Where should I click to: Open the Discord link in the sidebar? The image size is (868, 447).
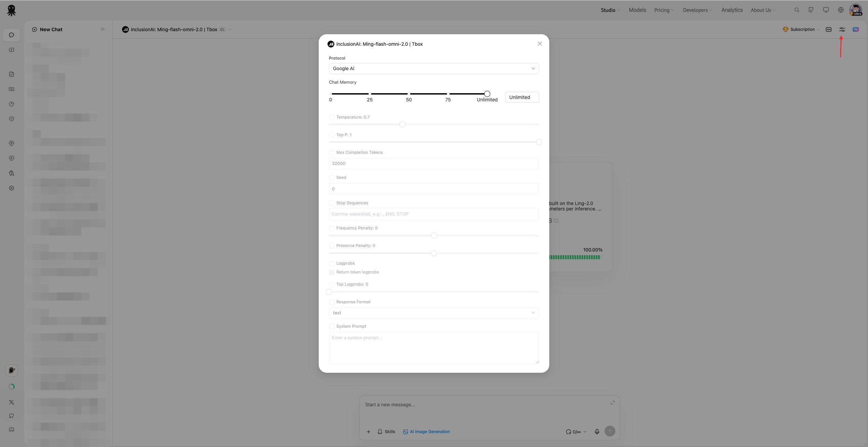pyautogui.click(x=12, y=429)
